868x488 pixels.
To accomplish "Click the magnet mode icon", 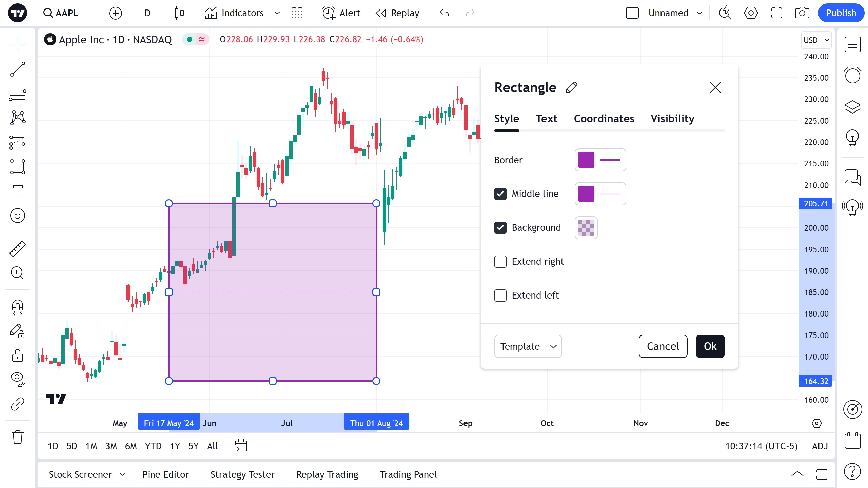I will [x=18, y=307].
